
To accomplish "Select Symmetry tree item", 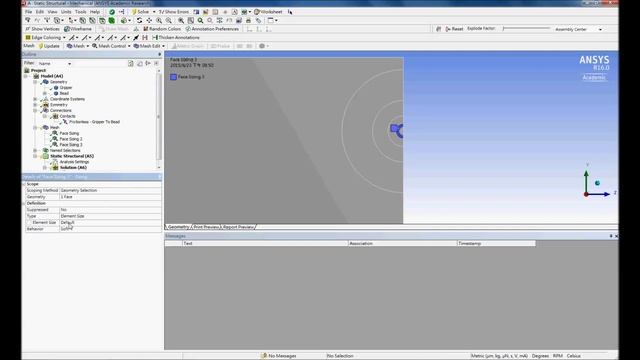I will 59,105.
